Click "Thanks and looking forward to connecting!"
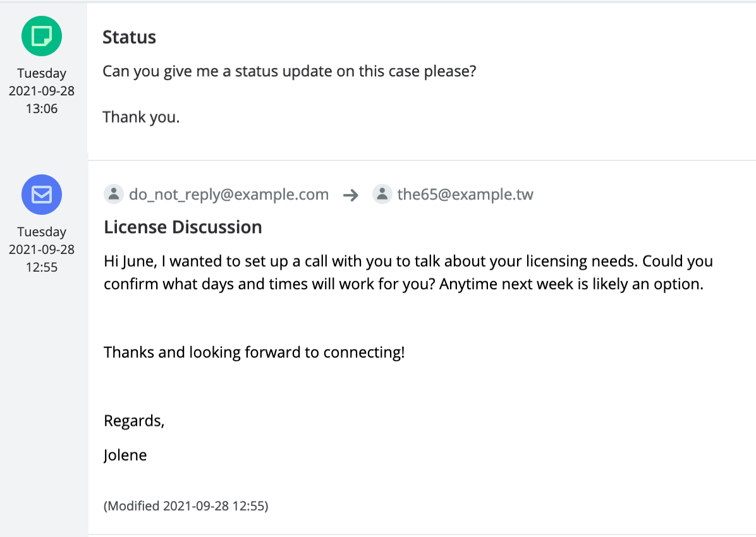 [254, 352]
